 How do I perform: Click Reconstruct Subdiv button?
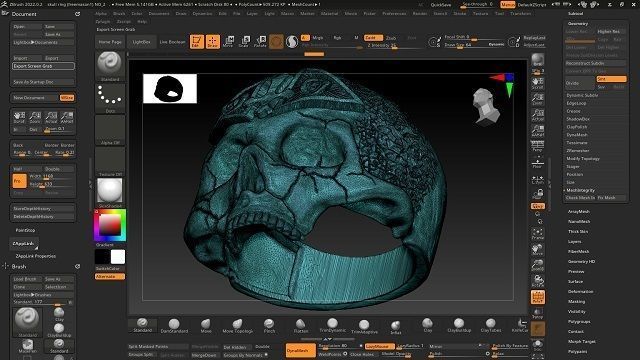point(596,63)
